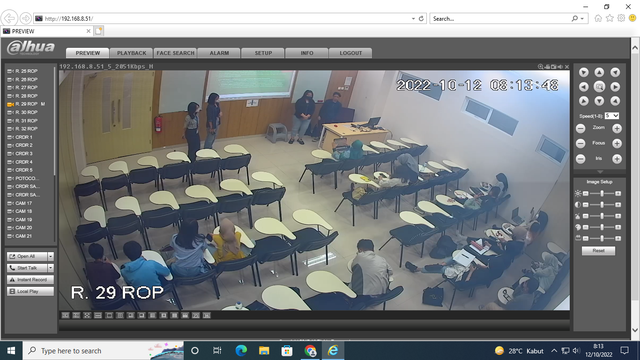Viewport: 640px width, 360px height.
Task: Open File Explorer from the taskbar
Action: [264, 351]
